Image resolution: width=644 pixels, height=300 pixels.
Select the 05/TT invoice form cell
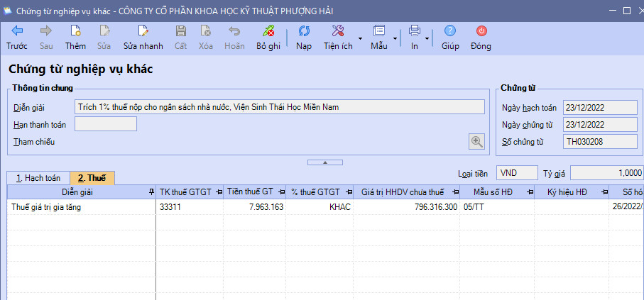click(x=497, y=207)
